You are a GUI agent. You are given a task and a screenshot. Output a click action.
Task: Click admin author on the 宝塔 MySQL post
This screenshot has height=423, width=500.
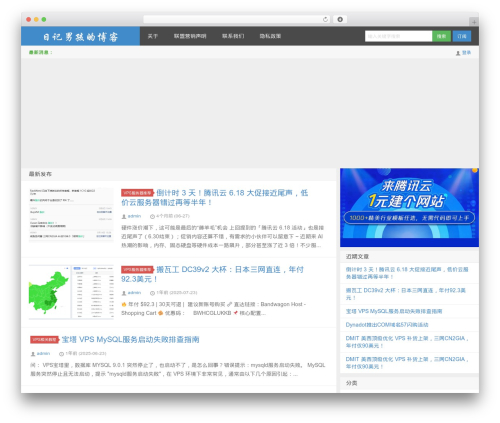pyautogui.click(x=43, y=353)
